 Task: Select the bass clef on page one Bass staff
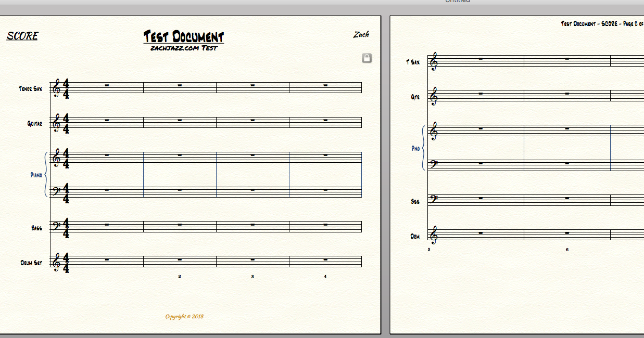(56, 226)
